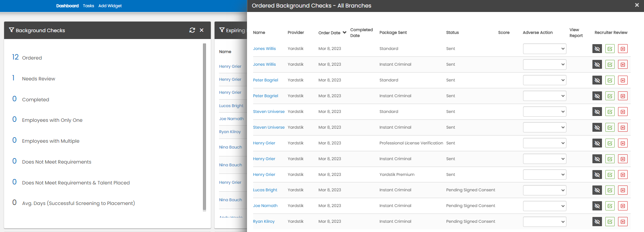Click the filter icon in Background Checks widget
644x232 pixels.
[x=12, y=30]
